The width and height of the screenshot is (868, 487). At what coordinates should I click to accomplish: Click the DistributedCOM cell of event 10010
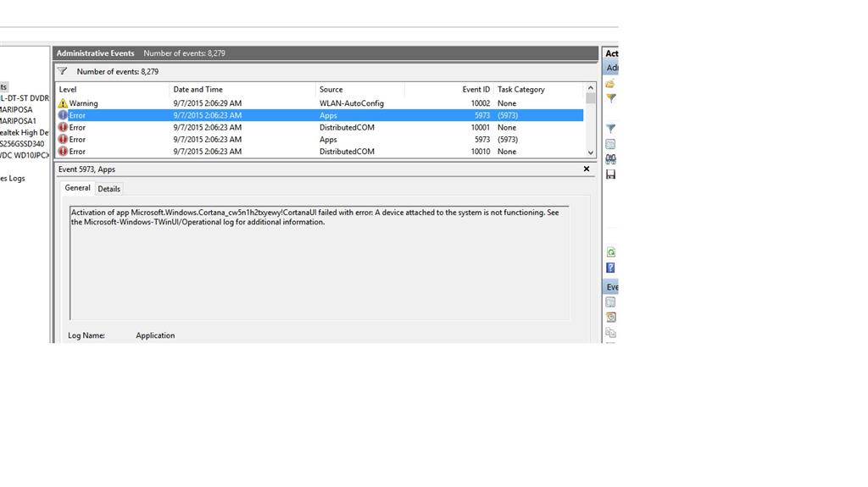tap(347, 151)
